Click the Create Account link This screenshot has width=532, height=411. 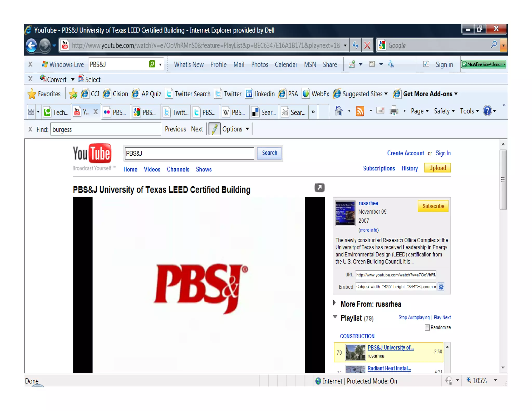tap(405, 153)
